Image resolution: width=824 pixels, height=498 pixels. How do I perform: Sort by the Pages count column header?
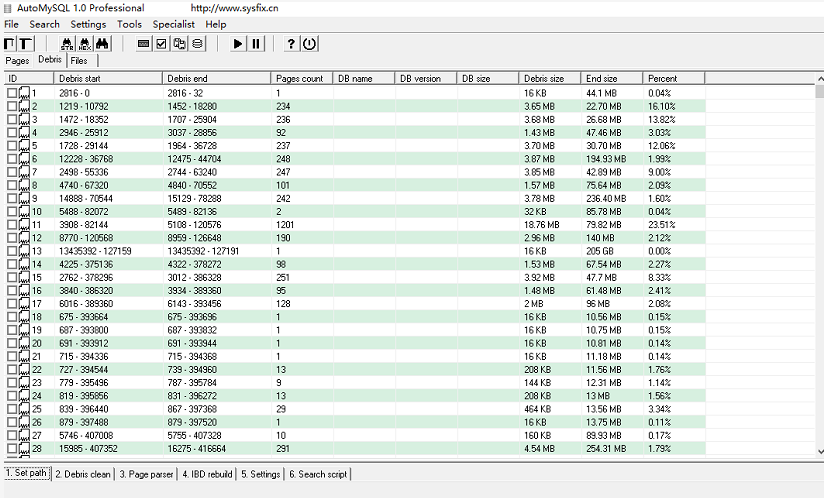click(x=302, y=78)
